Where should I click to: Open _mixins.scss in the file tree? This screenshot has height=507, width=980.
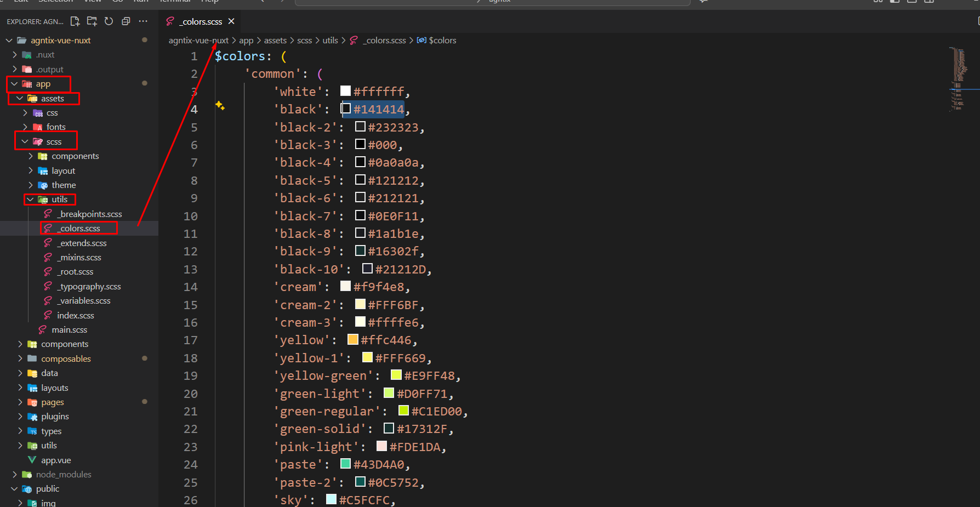click(x=80, y=257)
